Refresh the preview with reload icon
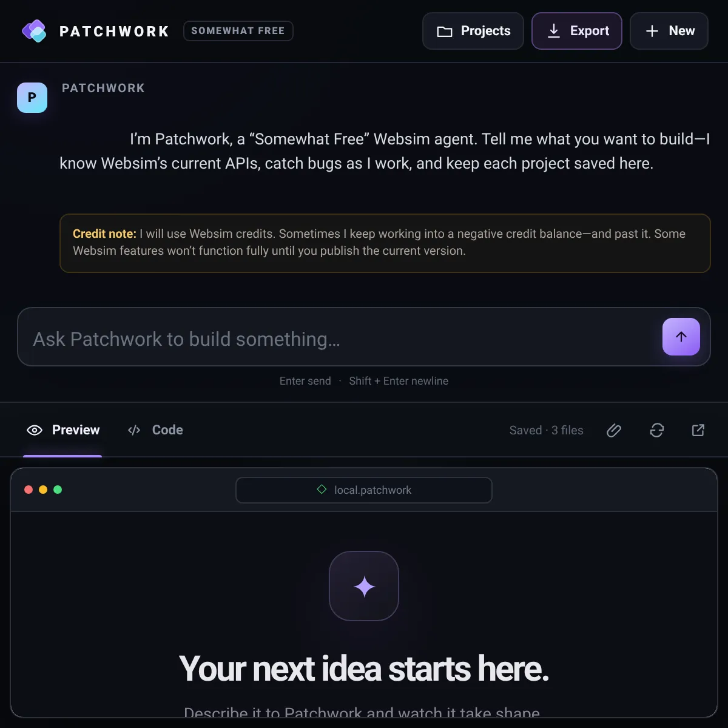Image resolution: width=728 pixels, height=728 pixels. point(657,430)
